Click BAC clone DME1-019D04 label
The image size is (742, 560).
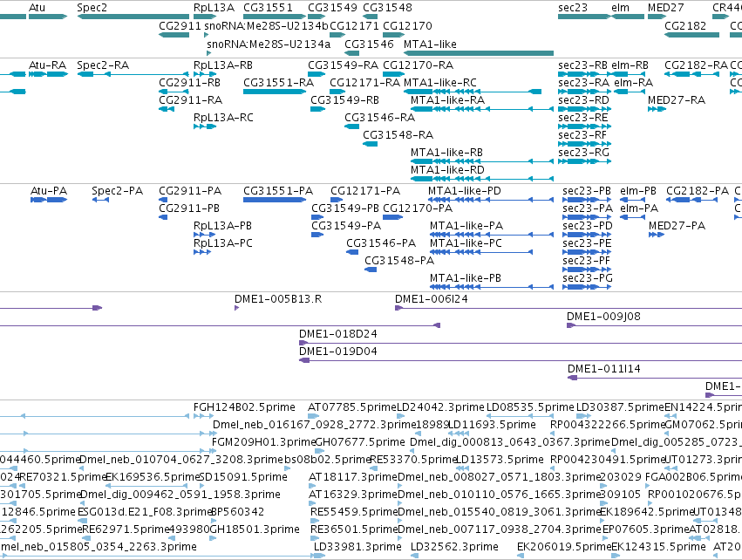click(338, 352)
